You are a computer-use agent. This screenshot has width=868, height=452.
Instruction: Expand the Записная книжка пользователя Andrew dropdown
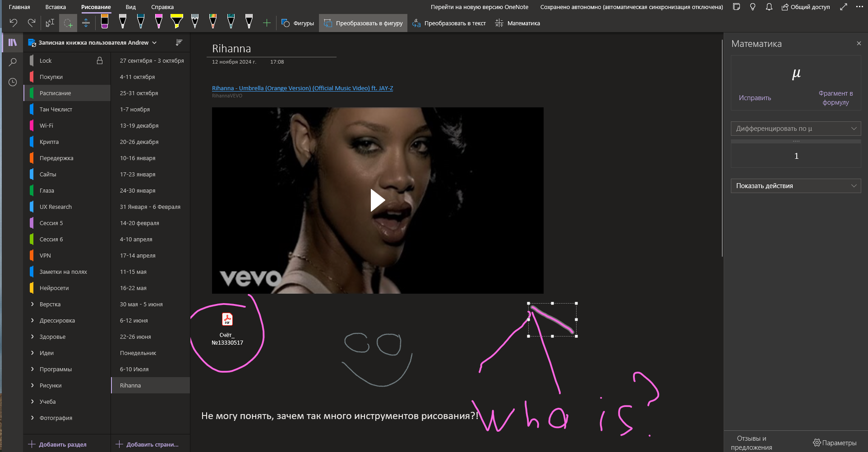(93, 42)
